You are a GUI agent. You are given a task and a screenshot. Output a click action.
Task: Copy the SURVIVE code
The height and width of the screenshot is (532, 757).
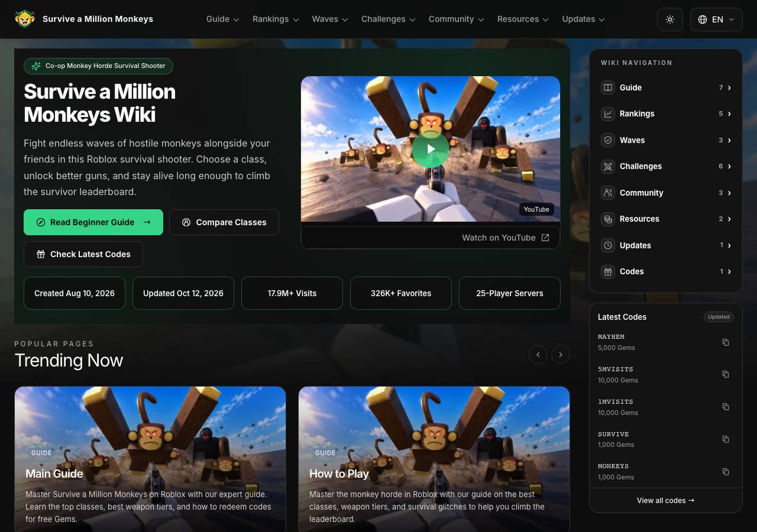[726, 439]
